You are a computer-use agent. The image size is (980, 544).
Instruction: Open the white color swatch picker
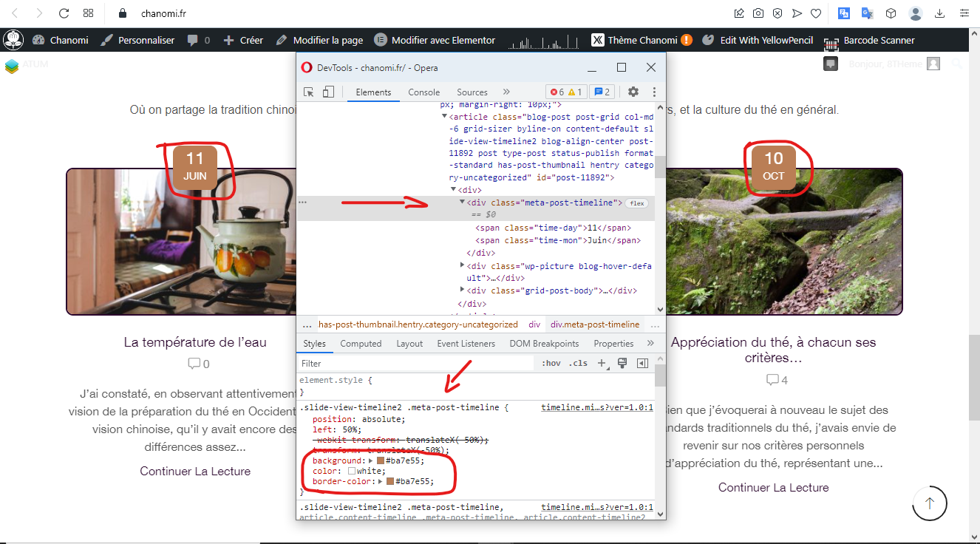[352, 471]
